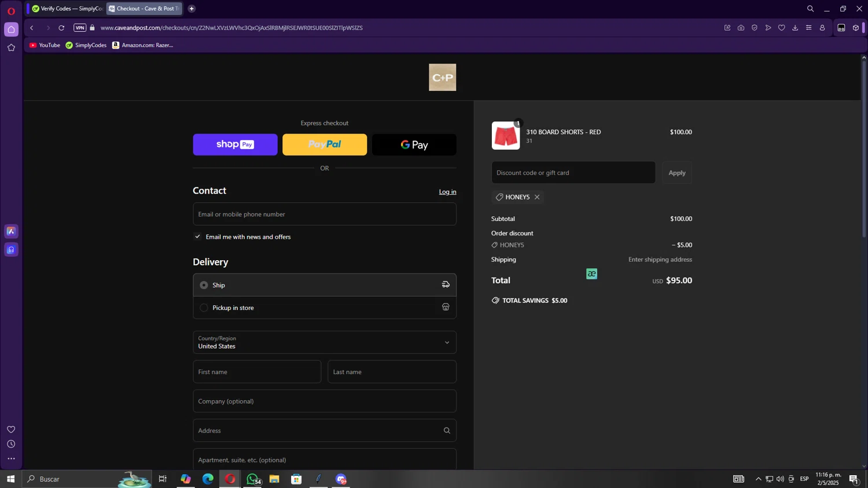Select the Ship delivery radio option
Screen dimensions: 868x488
(204, 285)
